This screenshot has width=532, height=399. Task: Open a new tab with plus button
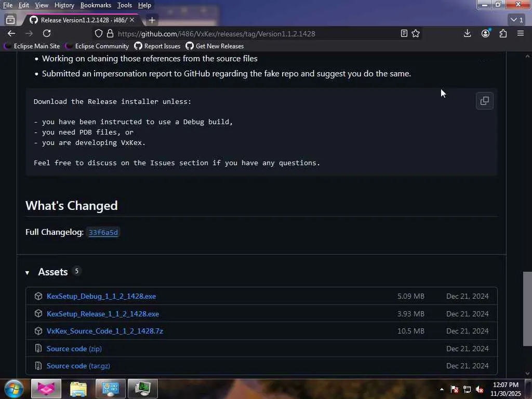(x=152, y=20)
